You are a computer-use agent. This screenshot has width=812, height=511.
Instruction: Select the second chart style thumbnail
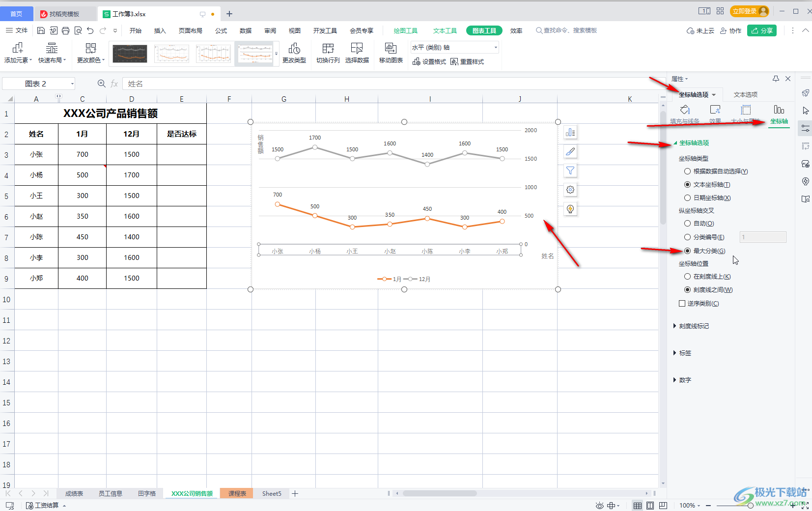click(x=171, y=54)
